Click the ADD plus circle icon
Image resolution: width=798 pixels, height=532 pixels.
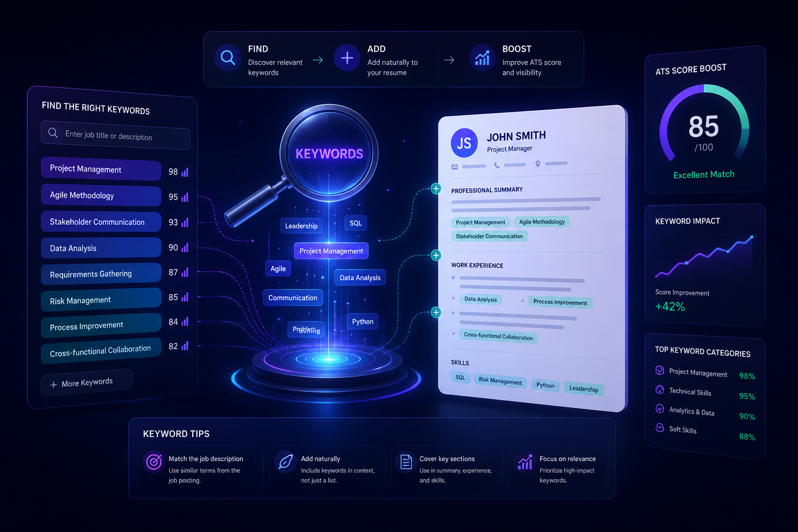click(347, 58)
